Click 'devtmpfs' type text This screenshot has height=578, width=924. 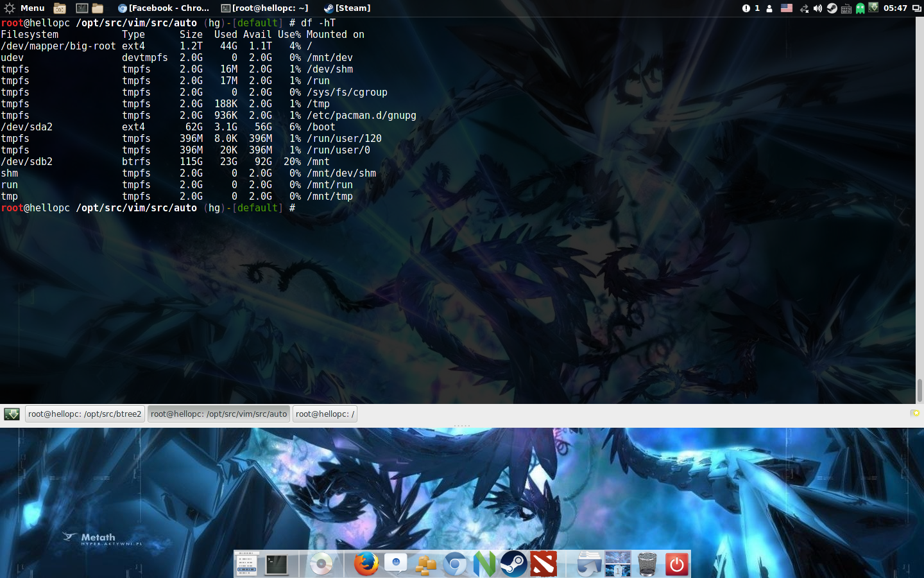145,58
